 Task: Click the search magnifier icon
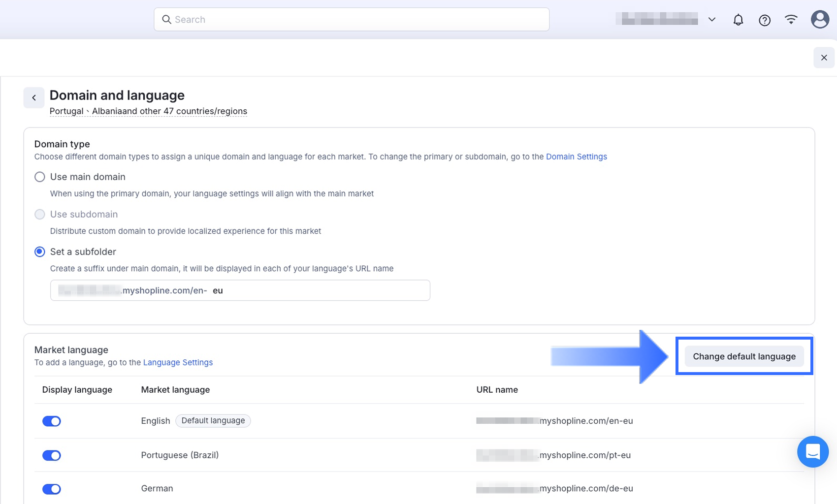click(167, 20)
